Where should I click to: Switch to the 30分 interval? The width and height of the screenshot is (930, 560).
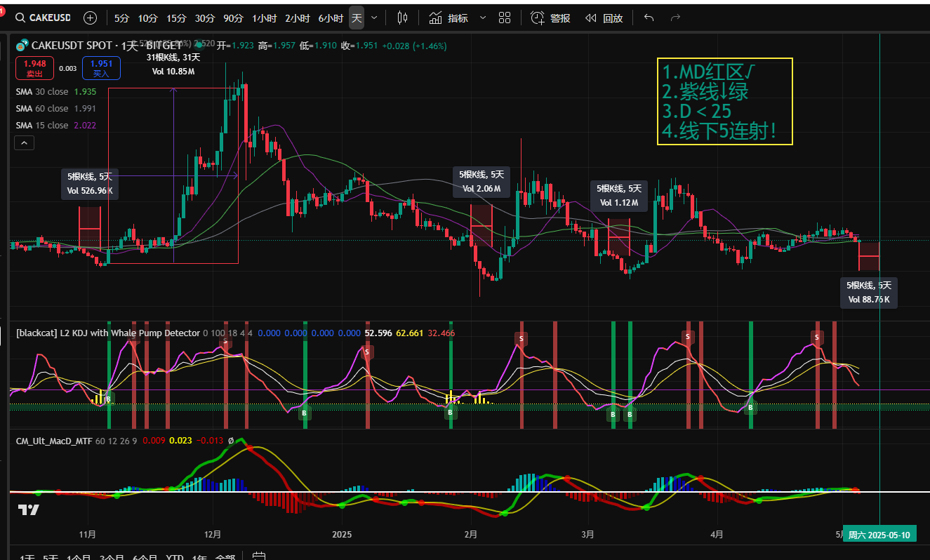pyautogui.click(x=205, y=18)
